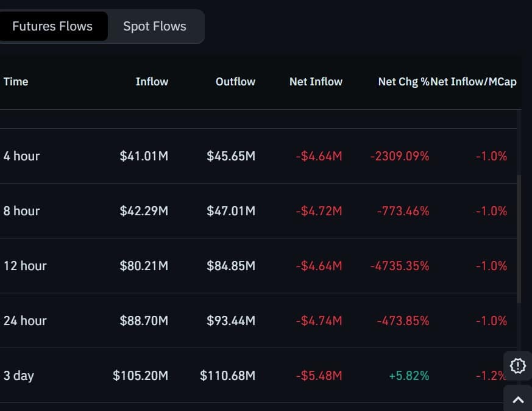Click the $80.21M inflow value
The height and width of the screenshot is (411, 532).
coord(144,266)
